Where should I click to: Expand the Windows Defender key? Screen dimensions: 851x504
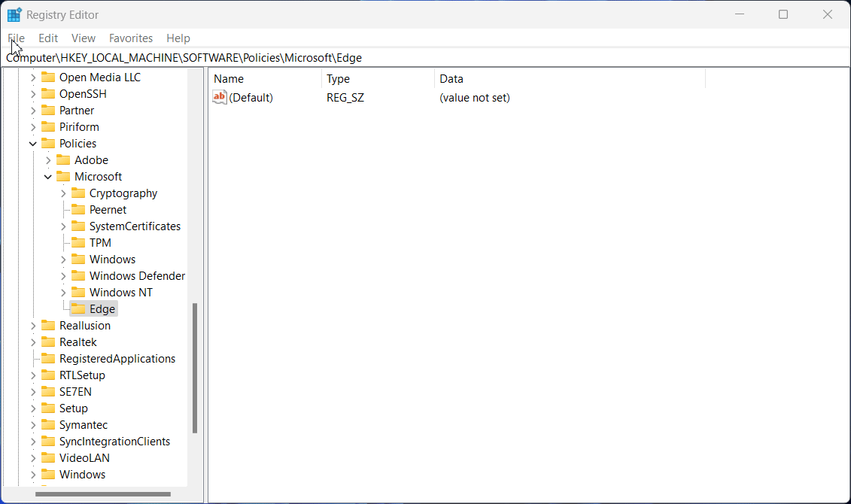click(63, 276)
